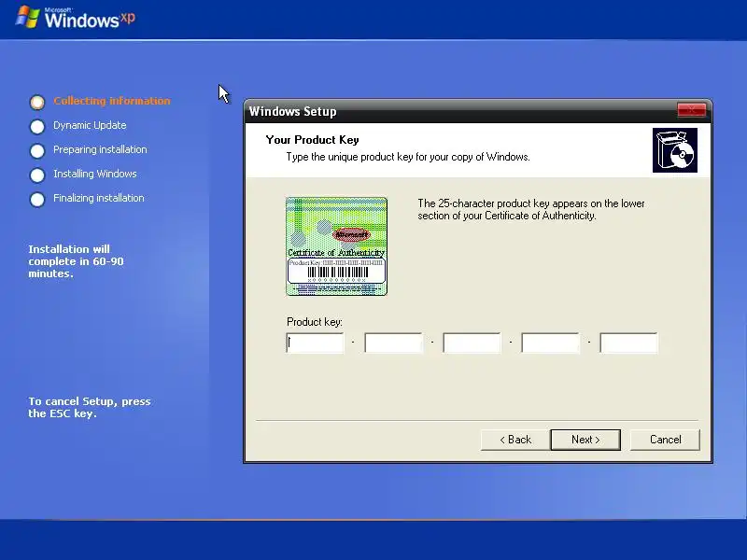The height and width of the screenshot is (560, 747).
Task: Click 'Type the unique product key' instruction text
Action: tap(408, 157)
